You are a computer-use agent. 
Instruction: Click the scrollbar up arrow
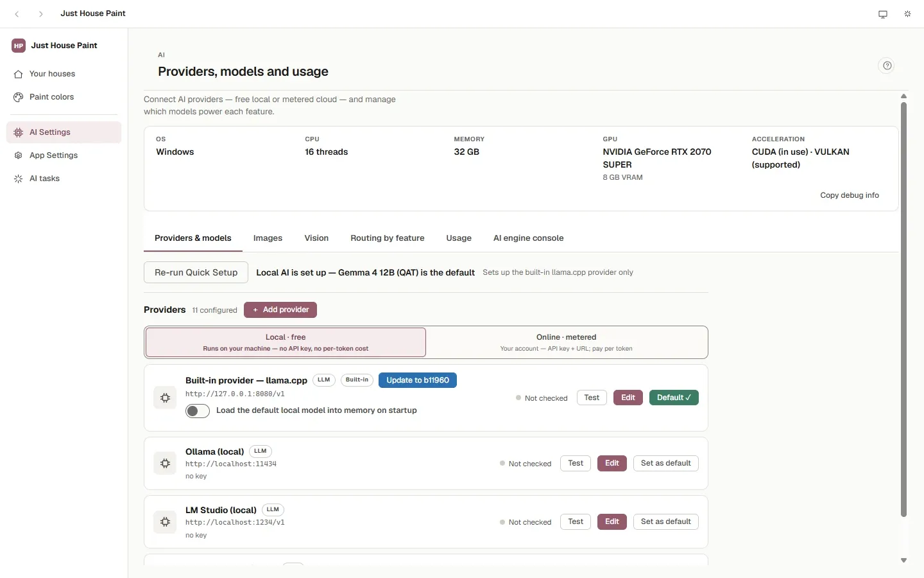[903, 96]
